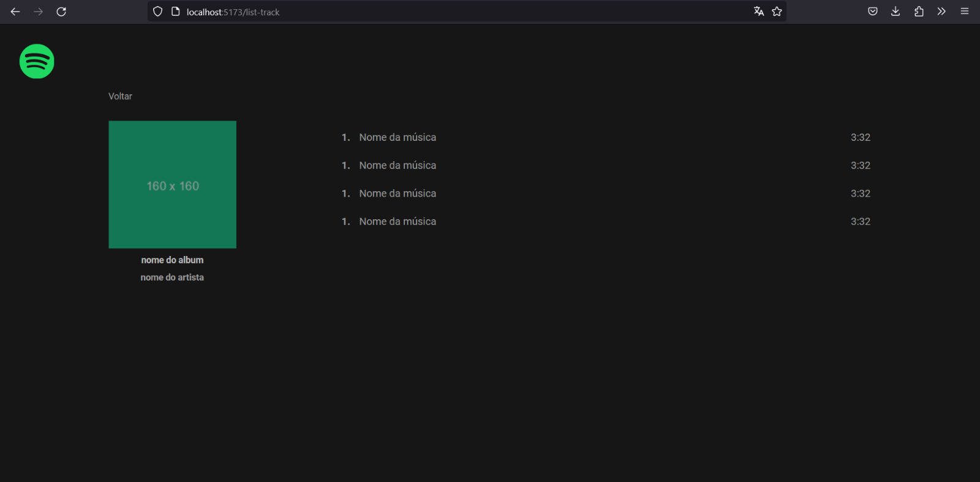Click the 'nome do artista' text
Image resolution: width=980 pixels, height=482 pixels.
pyautogui.click(x=172, y=277)
